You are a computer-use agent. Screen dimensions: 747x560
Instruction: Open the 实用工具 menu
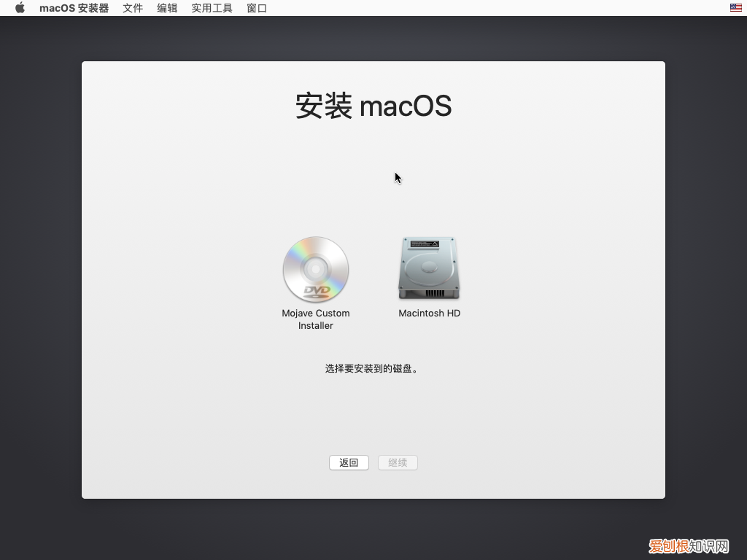click(x=211, y=8)
